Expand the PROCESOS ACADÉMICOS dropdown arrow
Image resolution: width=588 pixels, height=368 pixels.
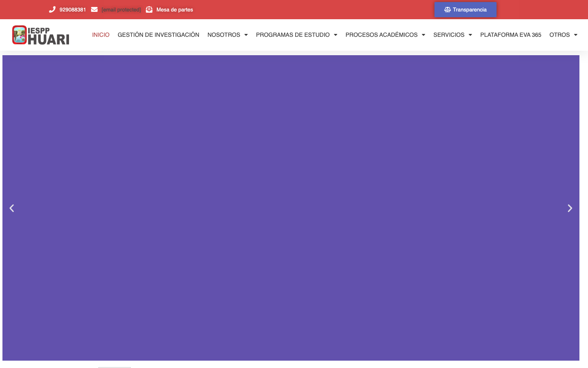[x=423, y=35]
